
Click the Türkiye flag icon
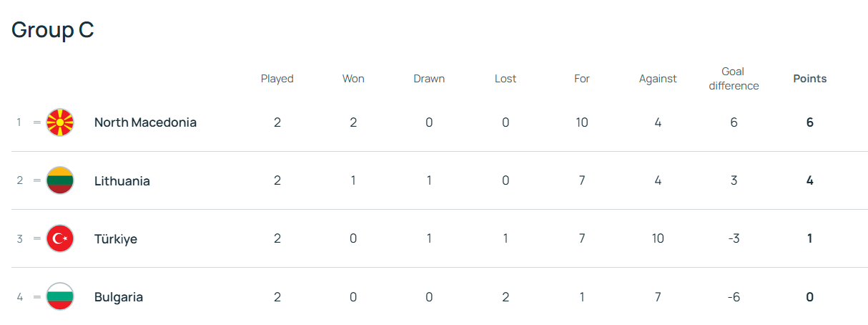coord(60,238)
